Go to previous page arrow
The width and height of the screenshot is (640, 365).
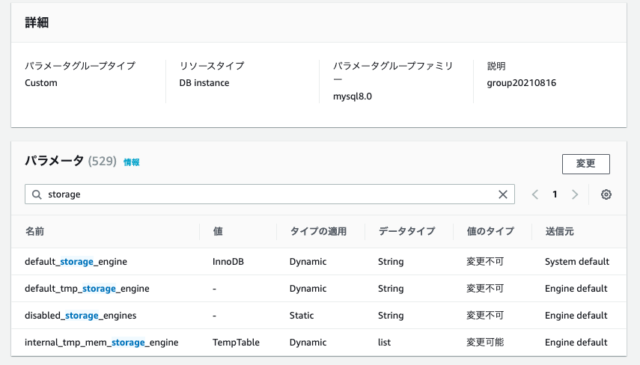click(535, 194)
